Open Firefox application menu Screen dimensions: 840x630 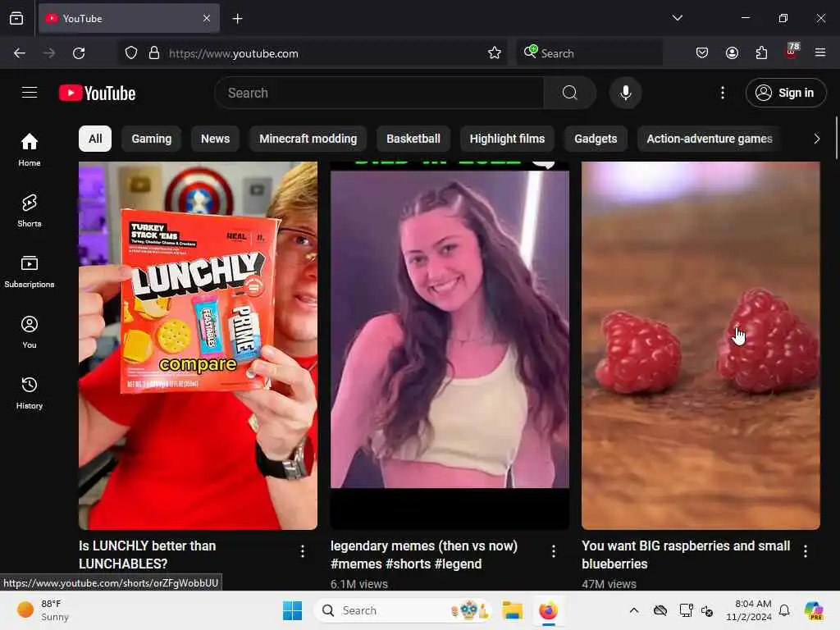[820, 53]
